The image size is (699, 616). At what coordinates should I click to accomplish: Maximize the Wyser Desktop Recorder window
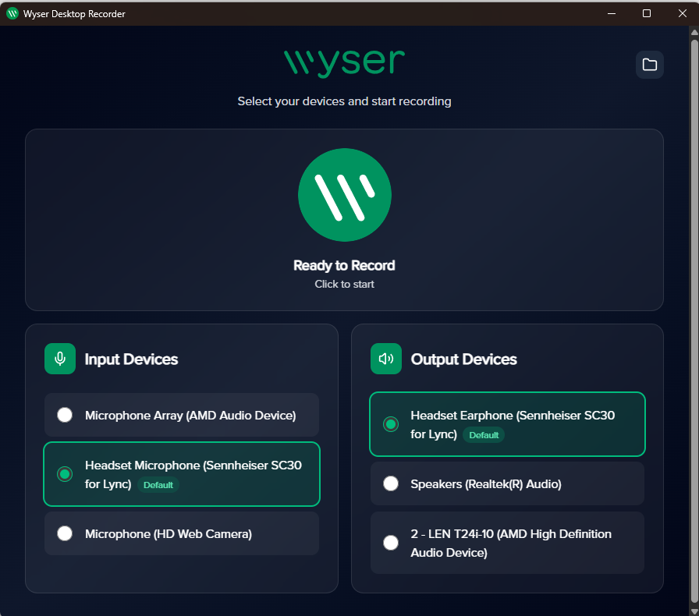pos(647,13)
